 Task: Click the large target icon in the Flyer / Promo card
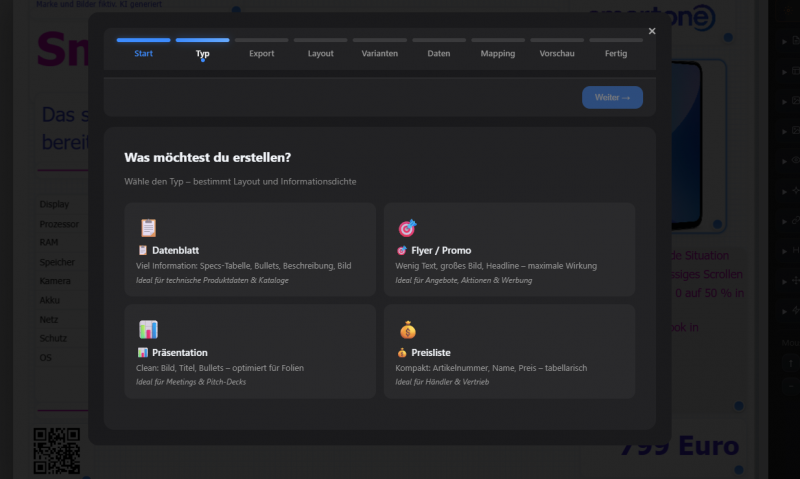[407, 228]
